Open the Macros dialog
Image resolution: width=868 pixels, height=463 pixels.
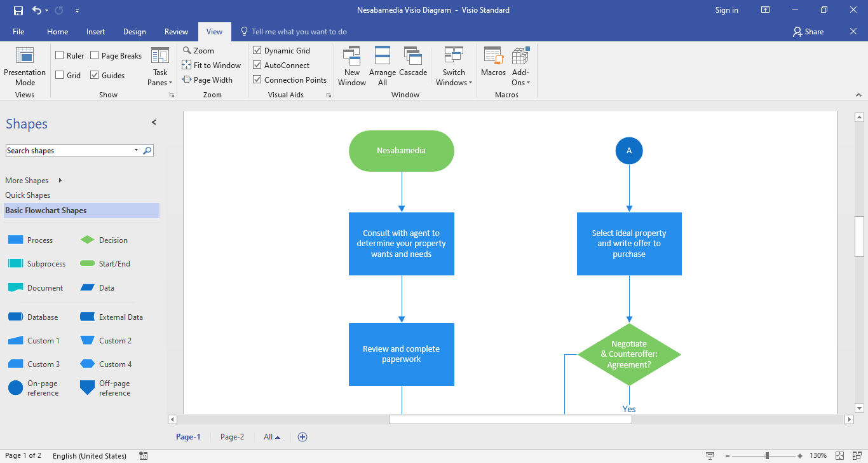[x=493, y=56]
